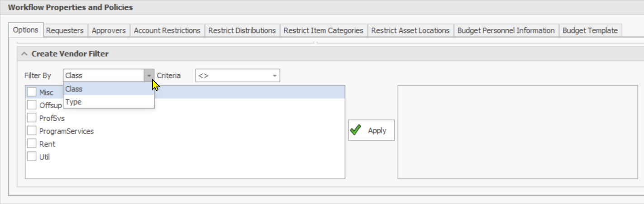644x204 pixels.
Task: Switch to Restrict Item Categories tab
Action: (x=323, y=30)
